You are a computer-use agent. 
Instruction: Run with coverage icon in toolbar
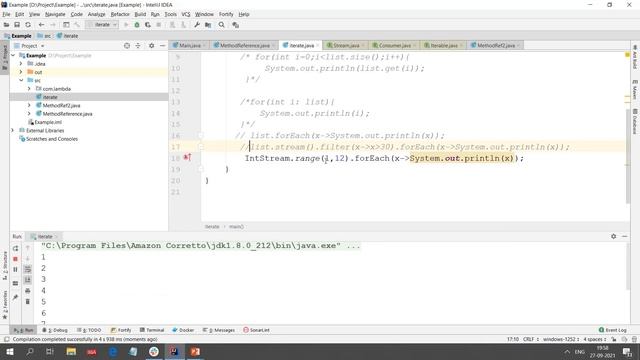pos(148,25)
